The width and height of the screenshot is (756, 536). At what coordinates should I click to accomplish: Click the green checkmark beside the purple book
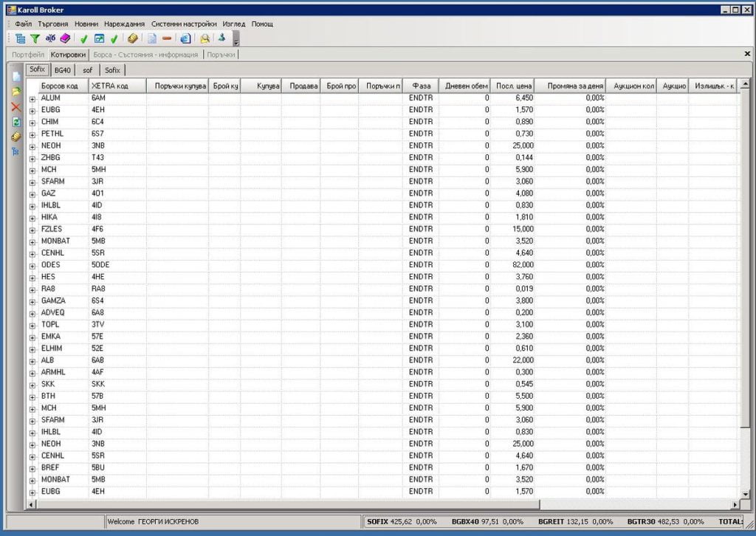[x=84, y=38]
